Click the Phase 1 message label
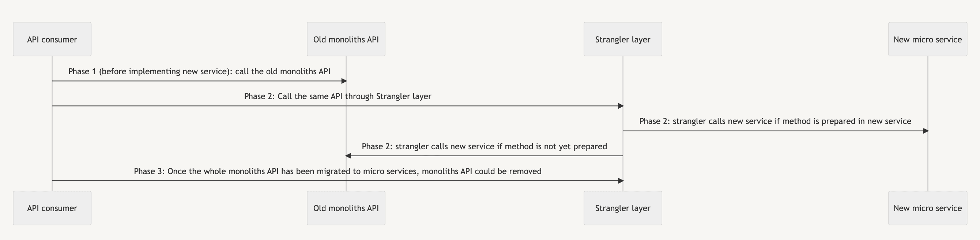 pyautogui.click(x=199, y=71)
